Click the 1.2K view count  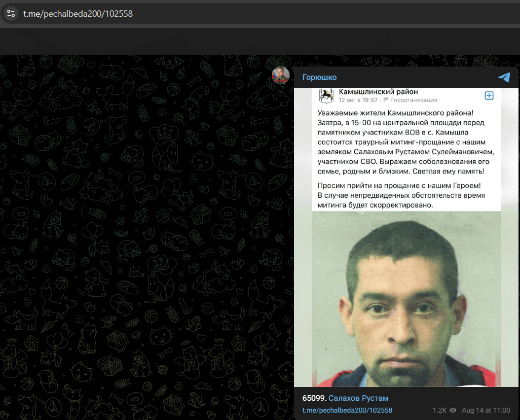(440, 410)
